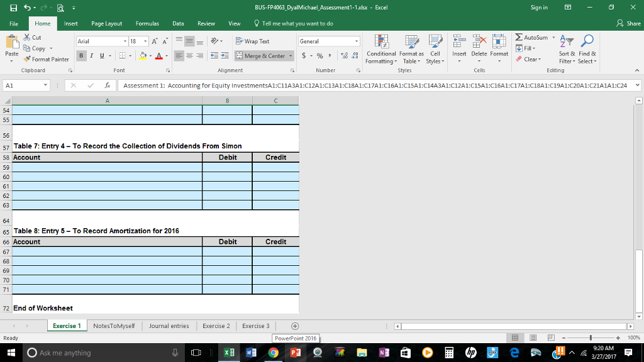Toggle Italic formatting
This screenshot has width=644, height=362.
pos(92,55)
